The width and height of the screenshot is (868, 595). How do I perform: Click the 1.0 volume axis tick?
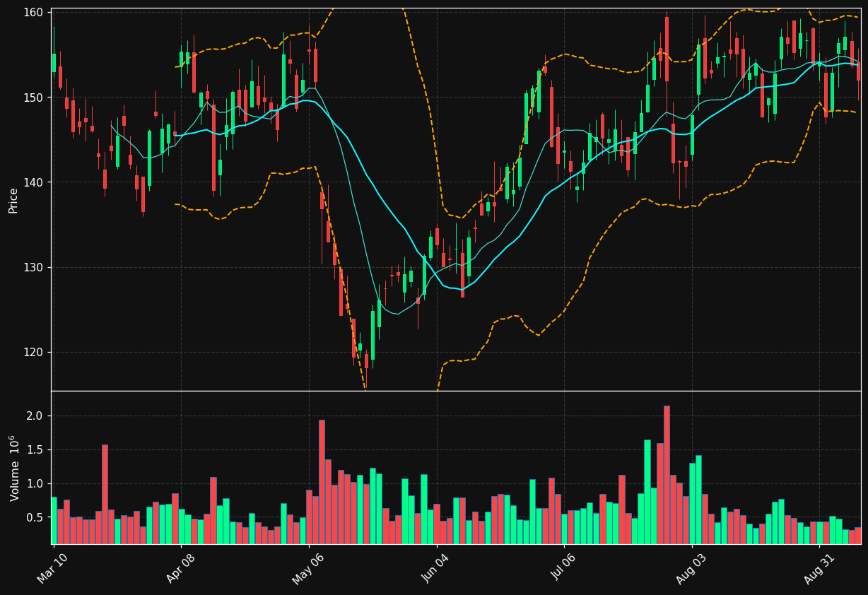(35, 483)
